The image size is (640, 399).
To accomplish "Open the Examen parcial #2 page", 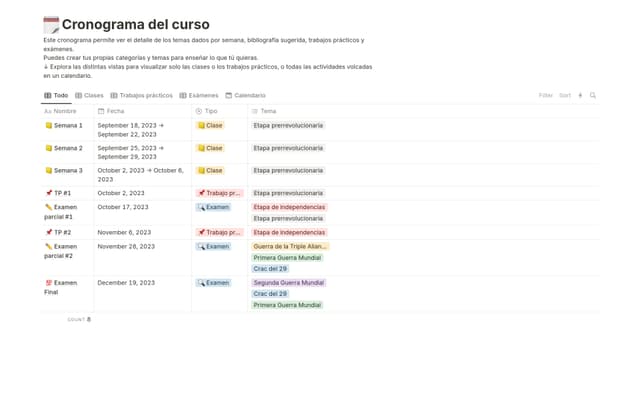I will point(61,251).
